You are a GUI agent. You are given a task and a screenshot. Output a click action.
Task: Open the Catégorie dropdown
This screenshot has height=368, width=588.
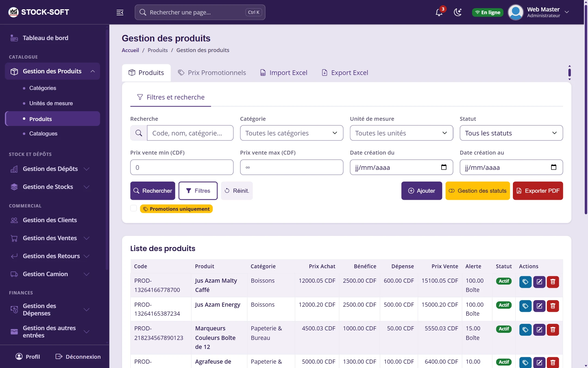coord(292,133)
